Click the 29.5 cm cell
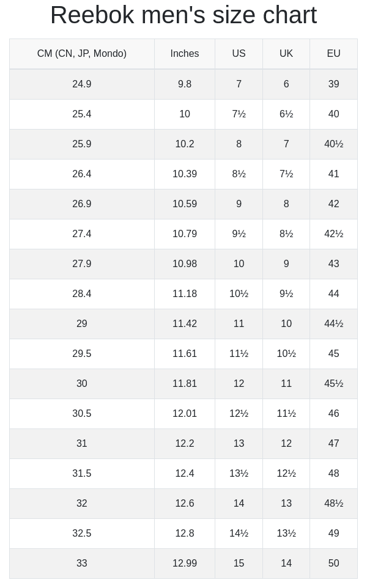 82,354
